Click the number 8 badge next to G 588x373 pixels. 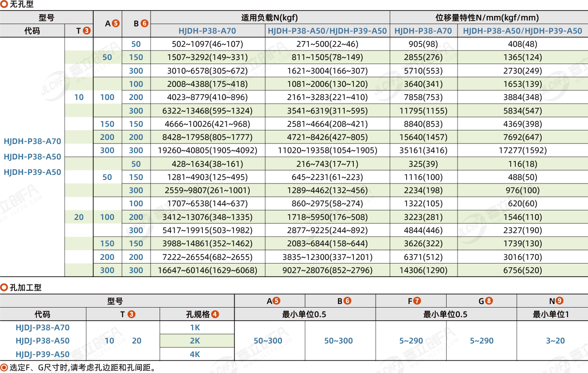coord(489,301)
